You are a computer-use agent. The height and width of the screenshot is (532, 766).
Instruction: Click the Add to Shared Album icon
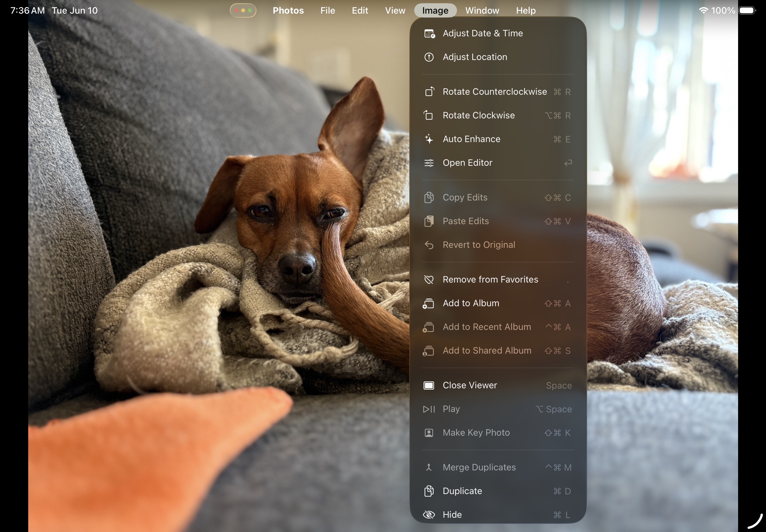pyautogui.click(x=428, y=351)
